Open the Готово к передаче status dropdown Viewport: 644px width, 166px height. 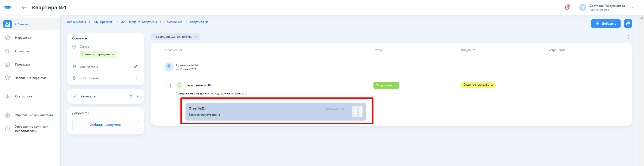(x=98, y=54)
